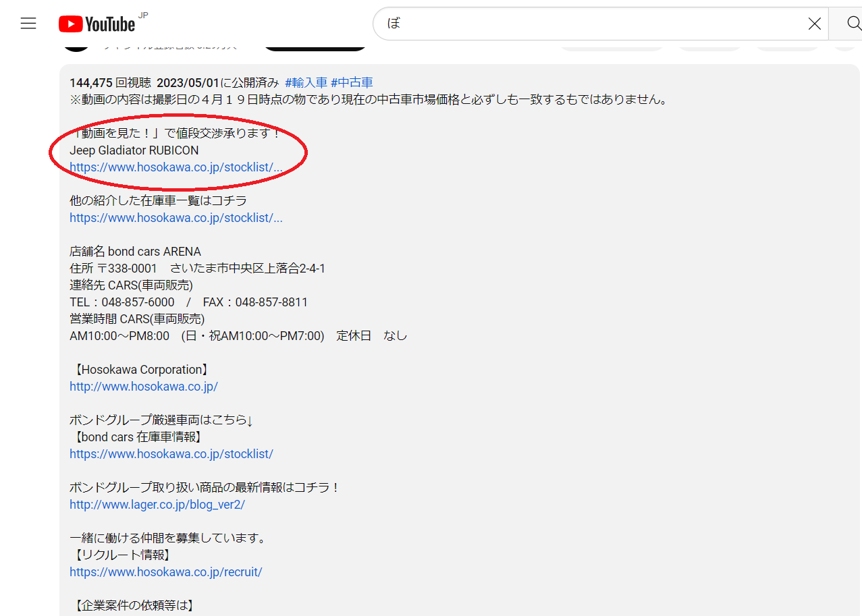Open the hamburger guide menu

coord(28,24)
